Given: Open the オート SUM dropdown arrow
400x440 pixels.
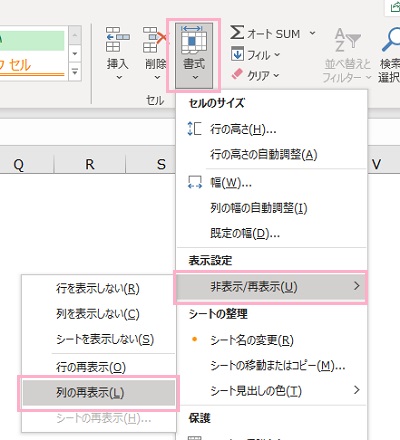Looking at the screenshot, I should (312, 33).
